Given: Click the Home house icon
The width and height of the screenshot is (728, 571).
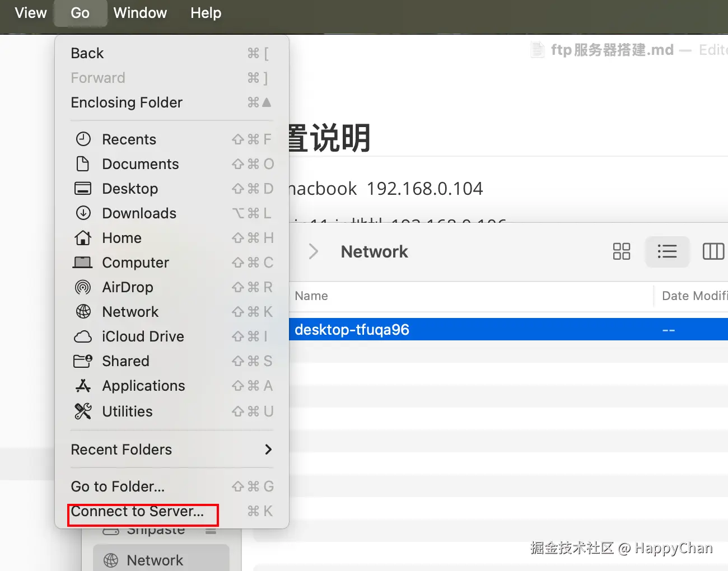Looking at the screenshot, I should pyautogui.click(x=83, y=237).
